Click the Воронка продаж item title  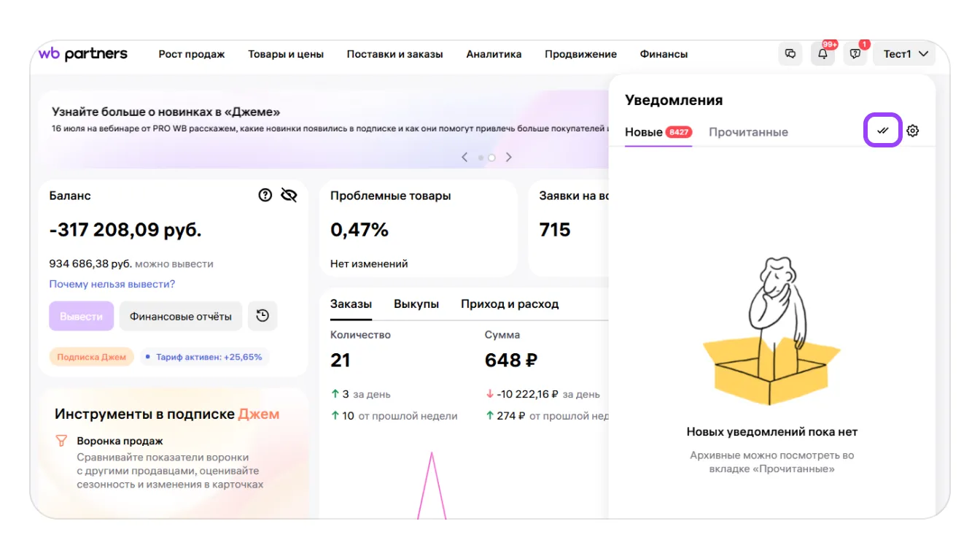(x=120, y=441)
